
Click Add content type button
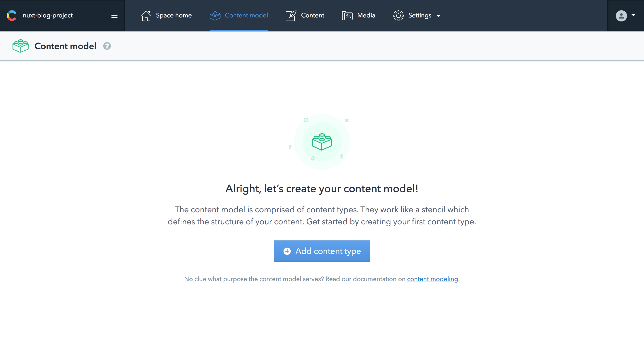coord(322,251)
